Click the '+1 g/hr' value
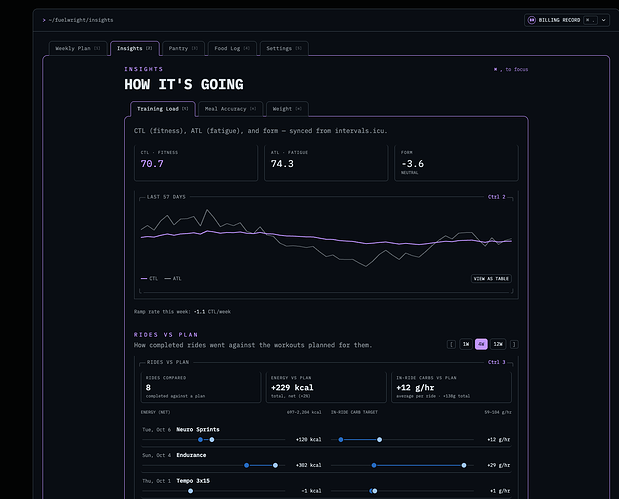 click(500, 491)
